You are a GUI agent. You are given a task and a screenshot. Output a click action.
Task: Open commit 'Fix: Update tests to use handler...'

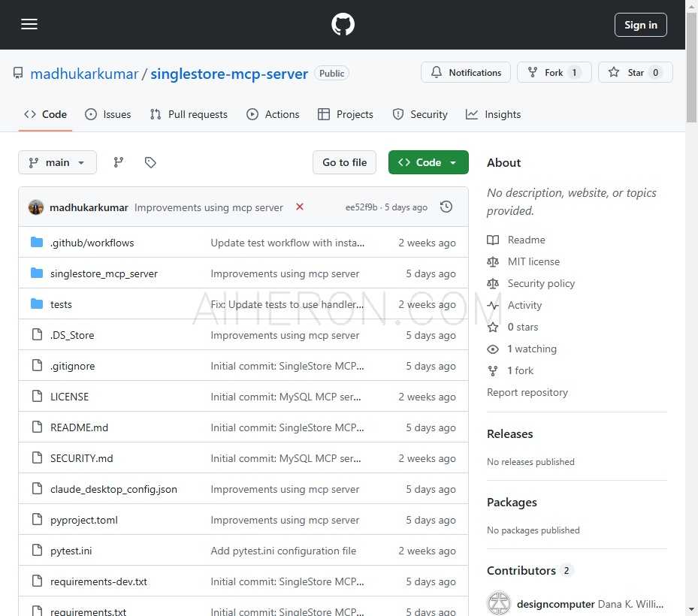coord(287,304)
